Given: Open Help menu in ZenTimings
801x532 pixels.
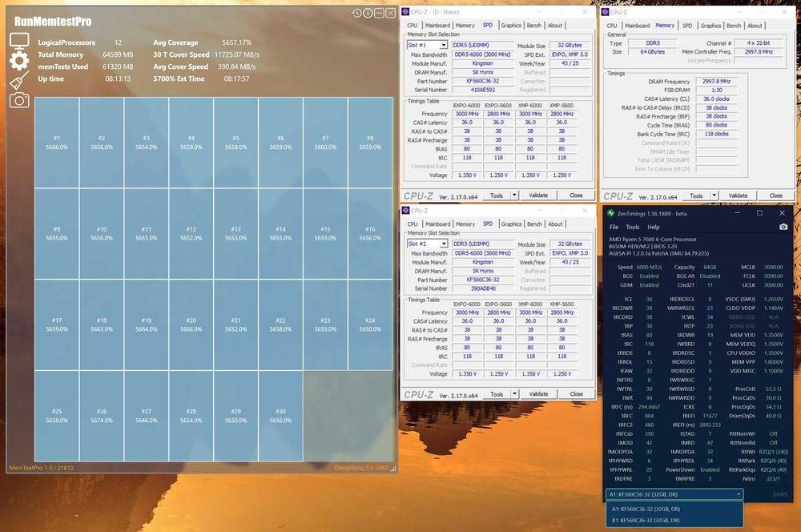Looking at the screenshot, I should point(654,227).
